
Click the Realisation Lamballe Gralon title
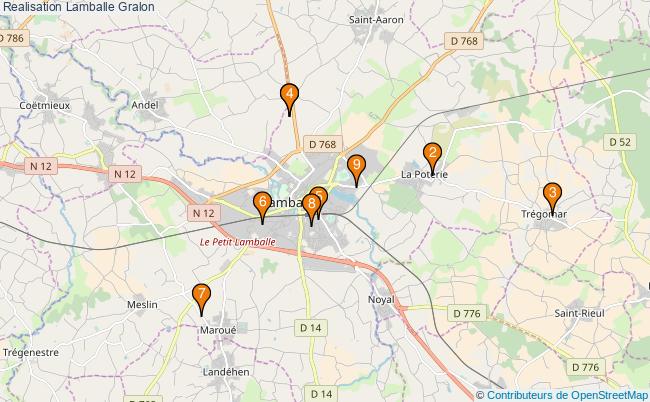(79, 6)
